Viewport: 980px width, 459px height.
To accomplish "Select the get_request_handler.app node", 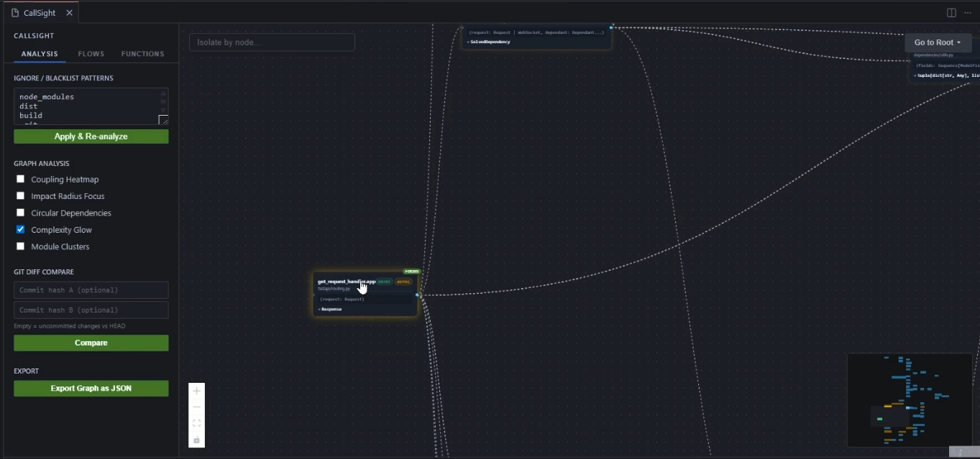I will click(x=365, y=295).
